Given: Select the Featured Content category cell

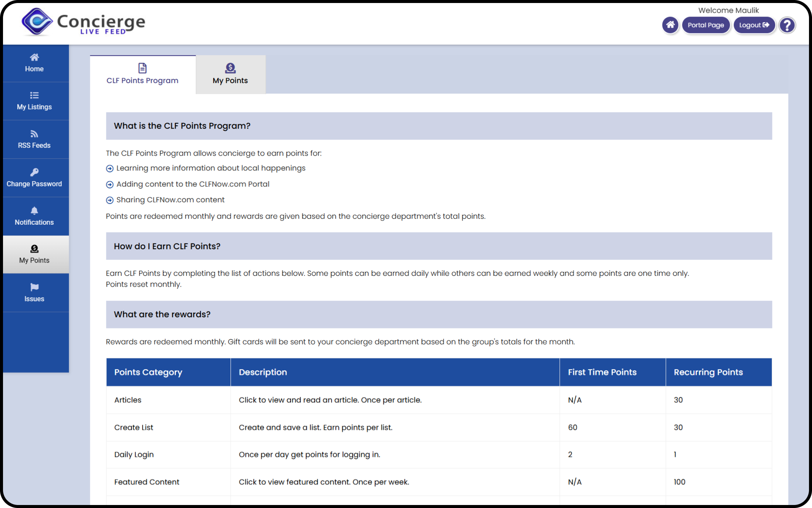Looking at the screenshot, I should [168, 482].
